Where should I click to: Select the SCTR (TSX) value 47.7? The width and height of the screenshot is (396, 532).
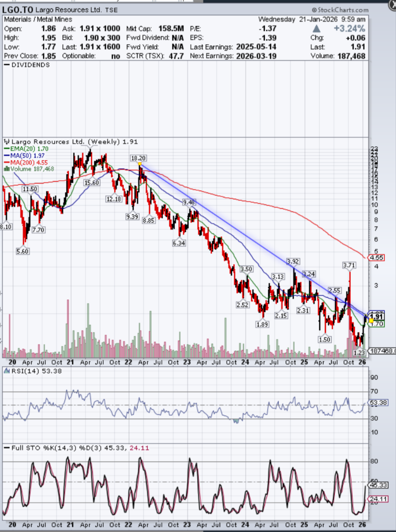click(x=176, y=56)
